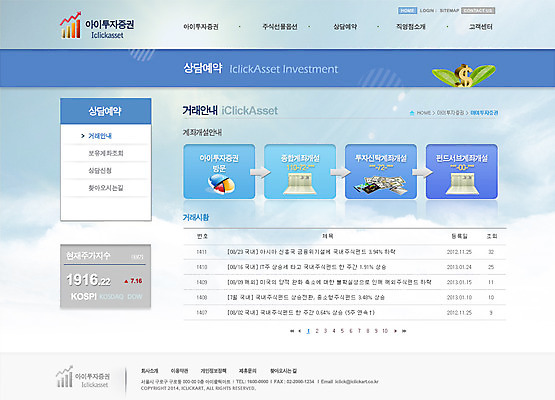Select page 2 in pagination
Viewport: 555px width, 400px height.
(x=317, y=331)
